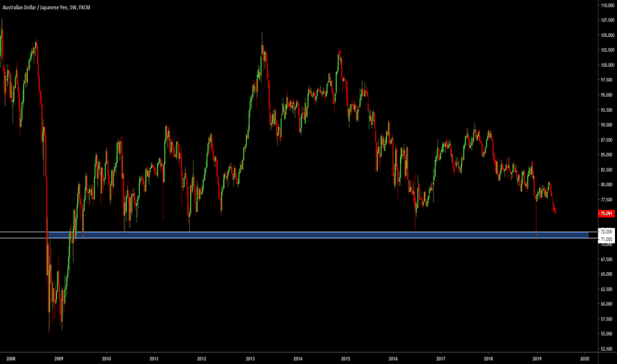Click the 65.000 price axis label

coord(607,274)
